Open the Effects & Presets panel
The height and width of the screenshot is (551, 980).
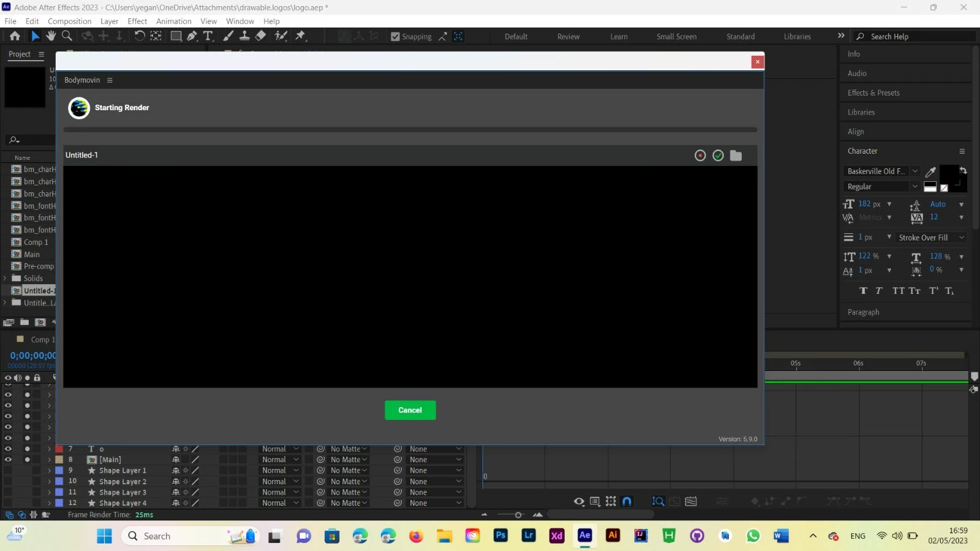coord(873,93)
